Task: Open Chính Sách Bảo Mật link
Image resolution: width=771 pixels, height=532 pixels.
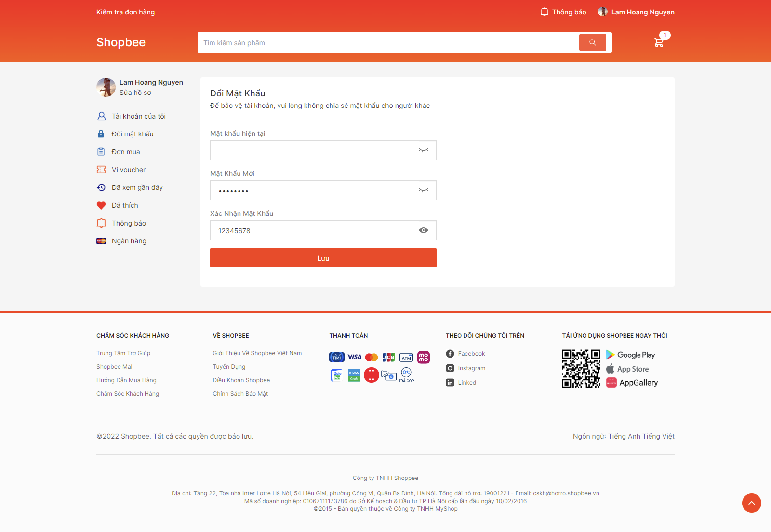Action: [x=240, y=394]
